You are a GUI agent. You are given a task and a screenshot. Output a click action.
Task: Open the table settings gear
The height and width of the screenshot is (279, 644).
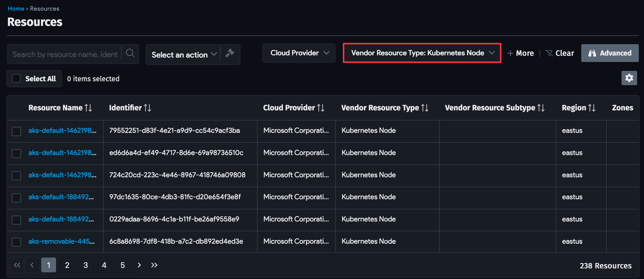(x=629, y=78)
